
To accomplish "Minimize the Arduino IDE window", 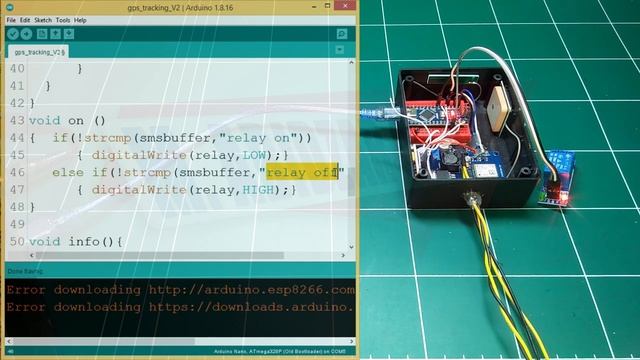I will [314, 6].
